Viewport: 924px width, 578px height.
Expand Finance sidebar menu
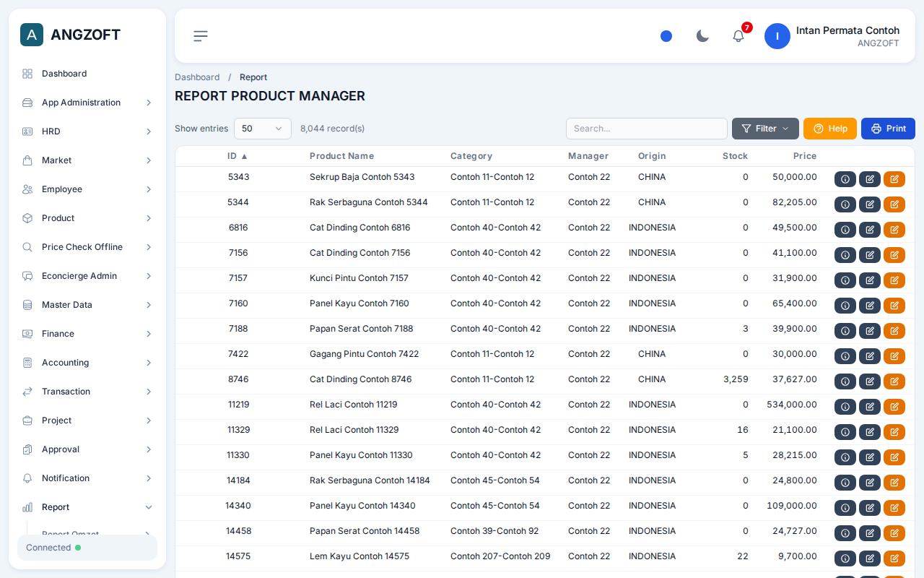click(x=87, y=334)
